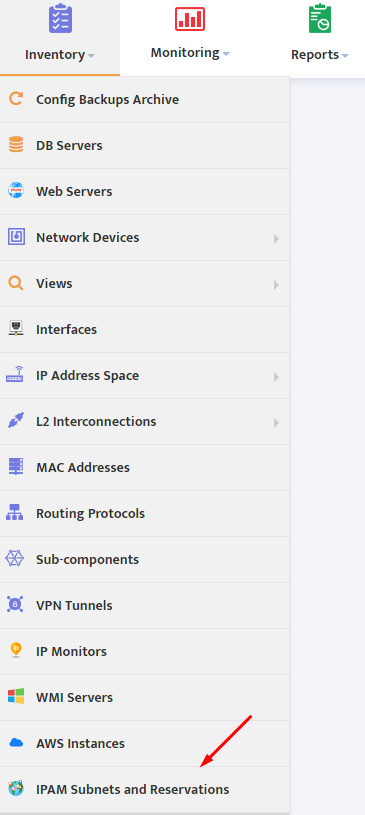Screen dimensions: 365x815
Task: Go to Routing Protocols
Action: click(145, 514)
